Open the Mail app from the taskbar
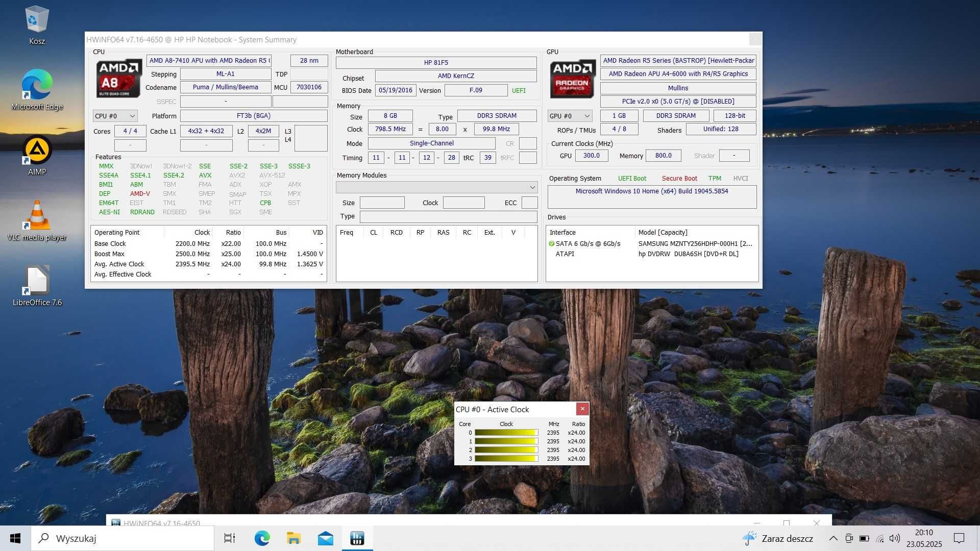 pyautogui.click(x=325, y=538)
